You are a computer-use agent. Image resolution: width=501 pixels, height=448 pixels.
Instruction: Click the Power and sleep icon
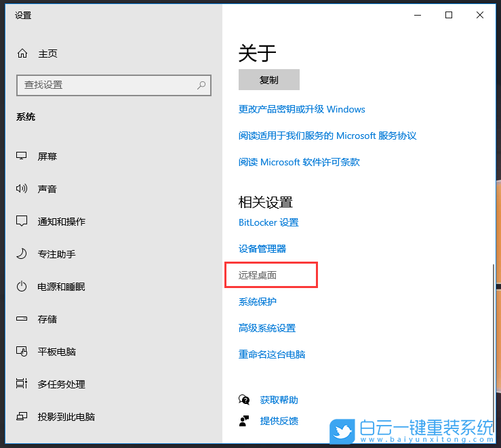click(22, 287)
